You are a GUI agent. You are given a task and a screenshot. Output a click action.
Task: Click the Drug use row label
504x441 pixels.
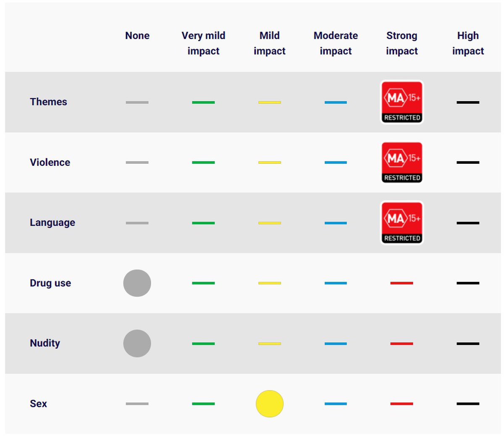(50, 283)
